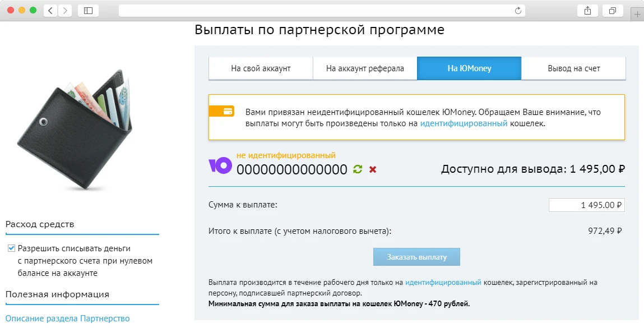The height and width of the screenshot is (332, 644).
Task: Click the green refresh icon beside wallet number
Action: tap(357, 168)
